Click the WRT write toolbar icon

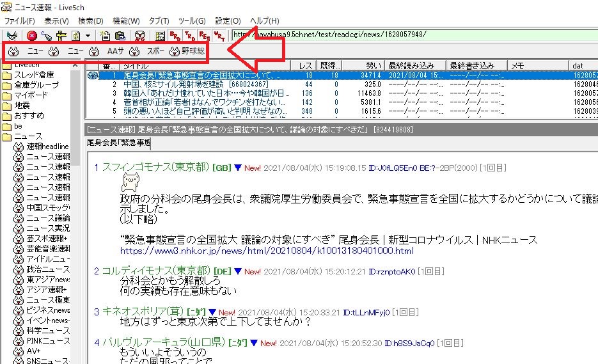(x=219, y=35)
